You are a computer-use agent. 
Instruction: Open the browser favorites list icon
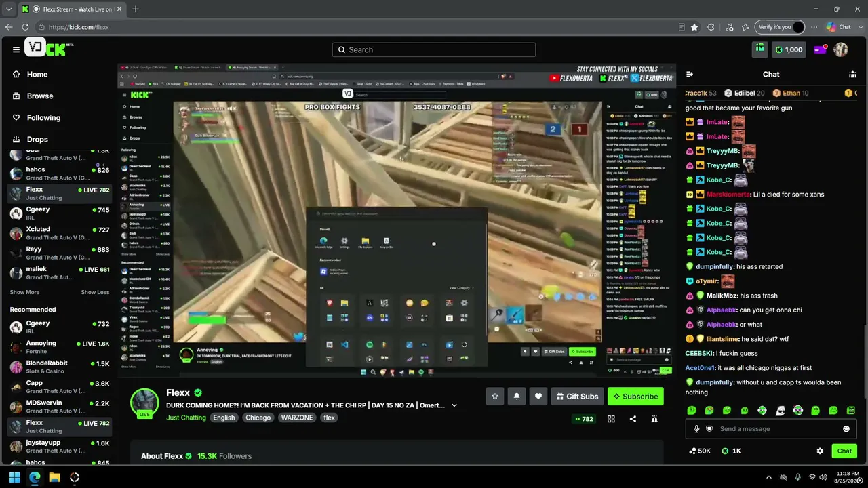point(745,27)
